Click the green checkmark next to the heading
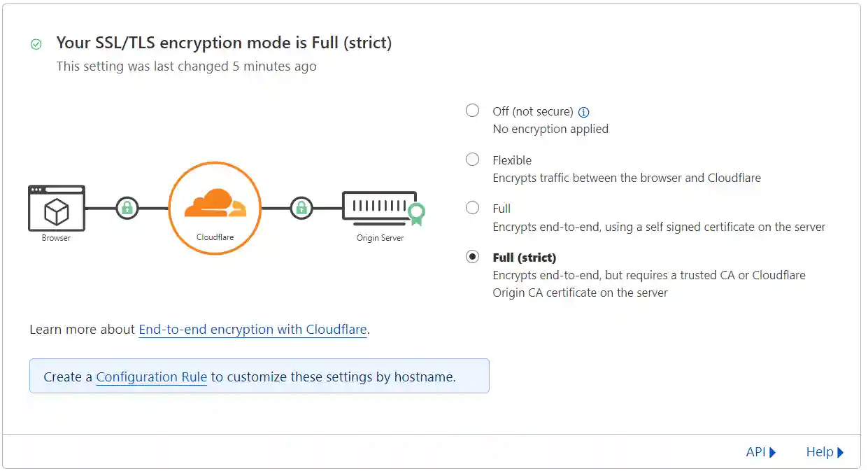Image resolution: width=868 pixels, height=471 pixels. pyautogui.click(x=36, y=43)
